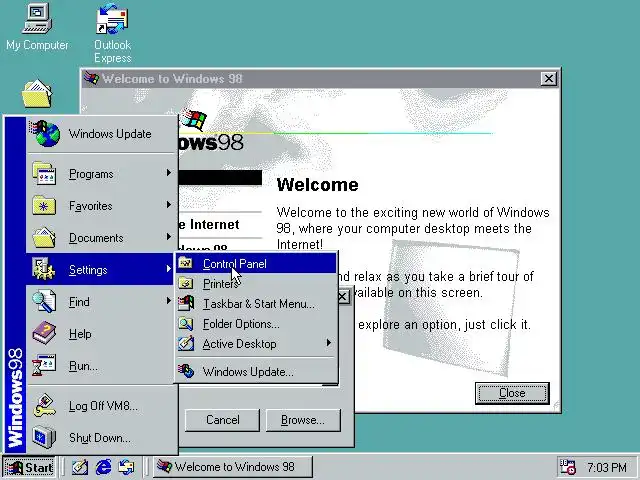Click the Printers folder icon in submenu
This screenshot has height=480, width=640.
coord(186,283)
